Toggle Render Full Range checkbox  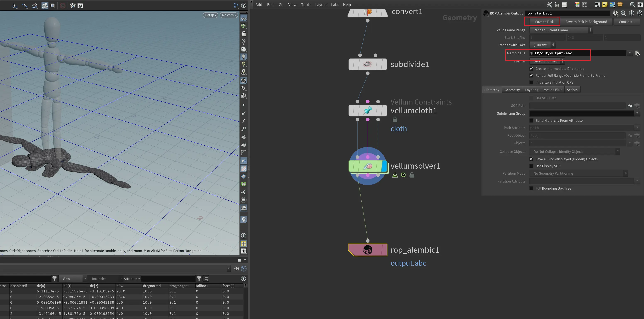pyautogui.click(x=531, y=75)
